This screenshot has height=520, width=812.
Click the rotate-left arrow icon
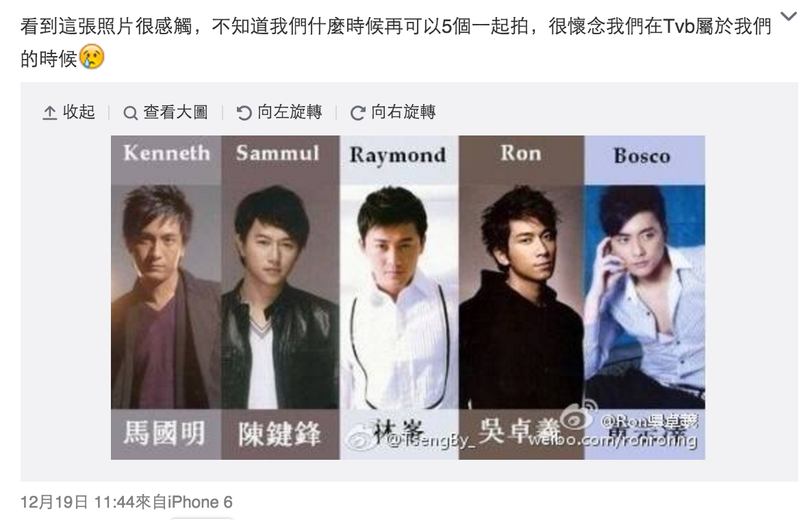[x=244, y=112]
